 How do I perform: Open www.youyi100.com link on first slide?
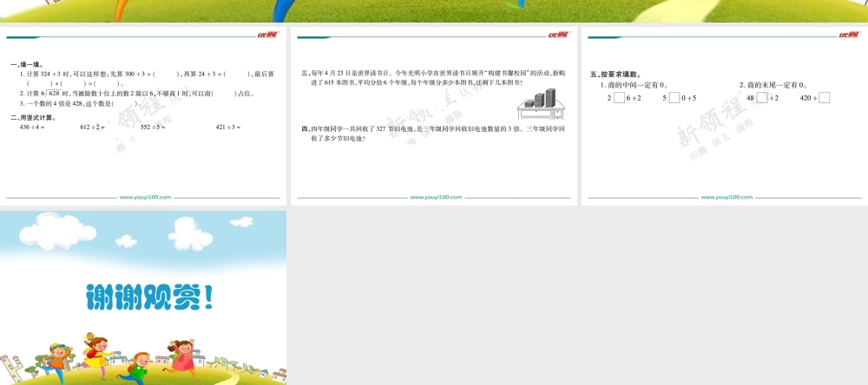tap(146, 198)
